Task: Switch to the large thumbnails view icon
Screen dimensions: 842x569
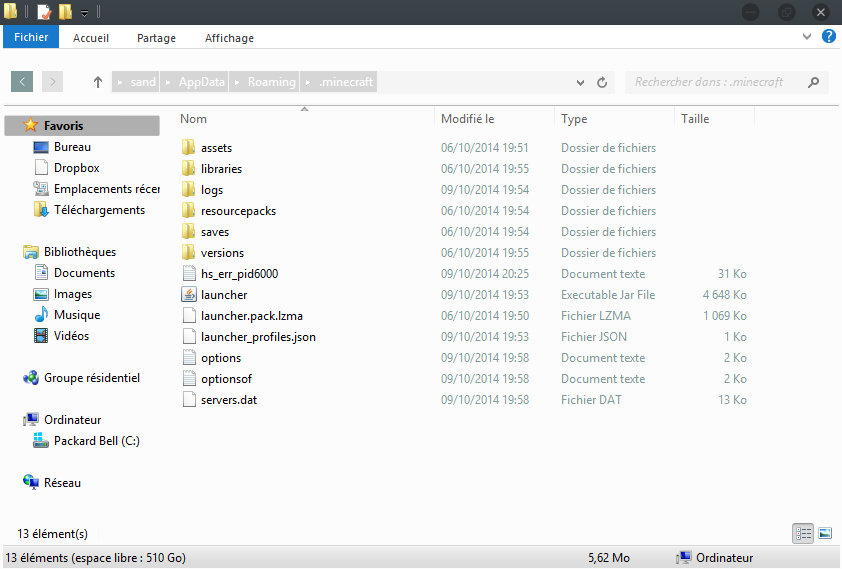Action: 825,534
